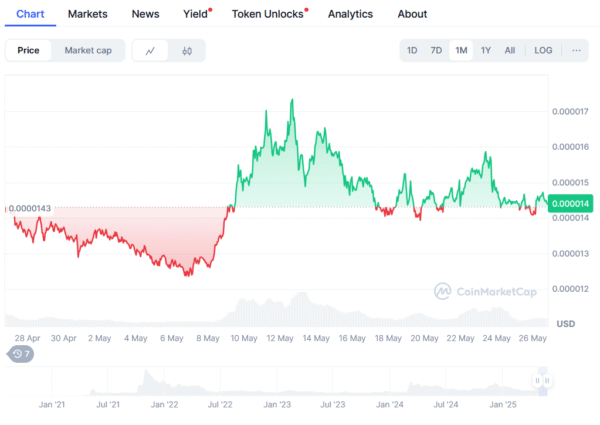Click Jul '22 on the overview timeline
Screen dimensions: 600x425
pos(220,405)
